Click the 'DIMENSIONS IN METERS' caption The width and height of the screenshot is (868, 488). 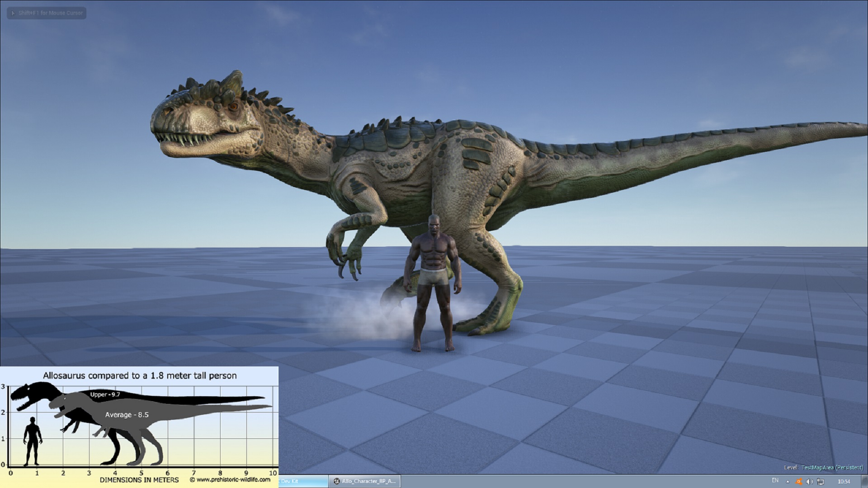[x=139, y=480]
